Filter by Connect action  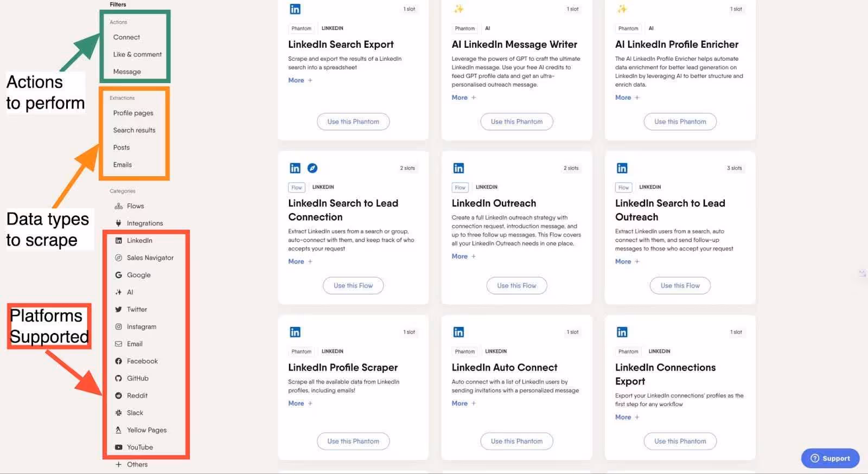(126, 37)
